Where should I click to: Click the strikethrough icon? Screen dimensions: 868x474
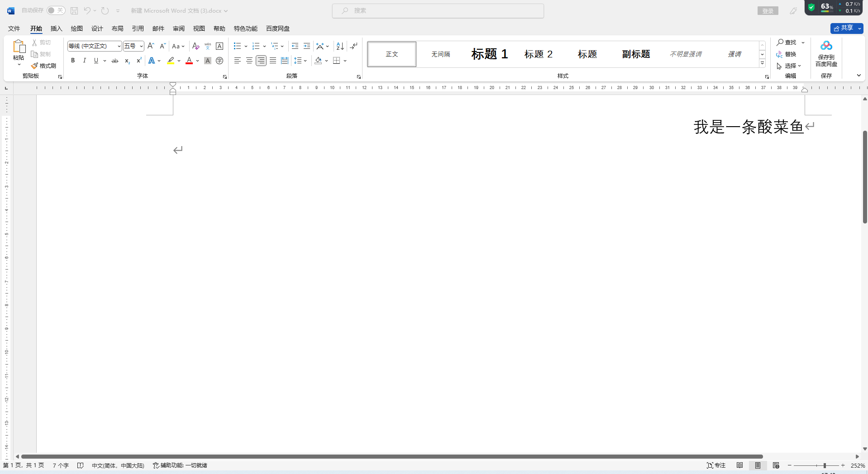point(115,61)
